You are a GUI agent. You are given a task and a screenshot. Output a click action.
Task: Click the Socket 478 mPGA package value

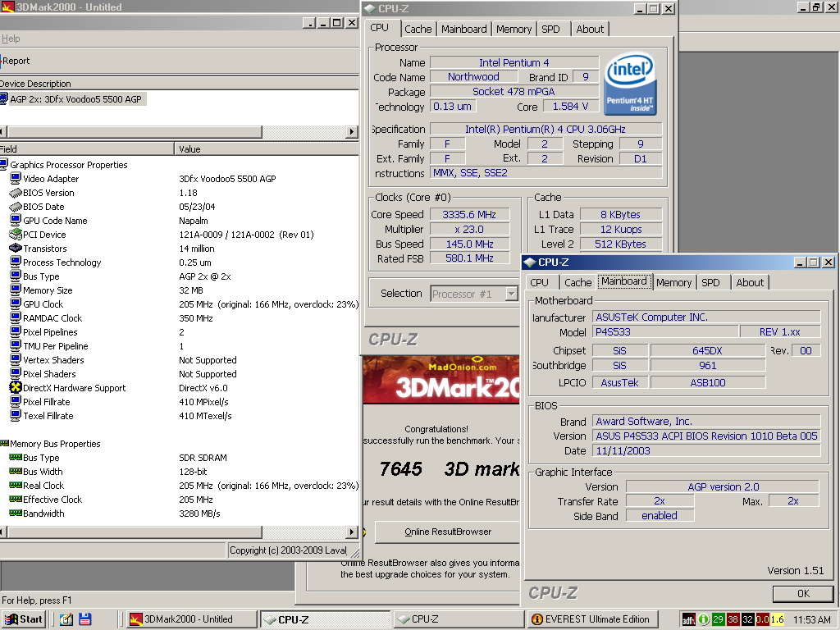[514, 92]
